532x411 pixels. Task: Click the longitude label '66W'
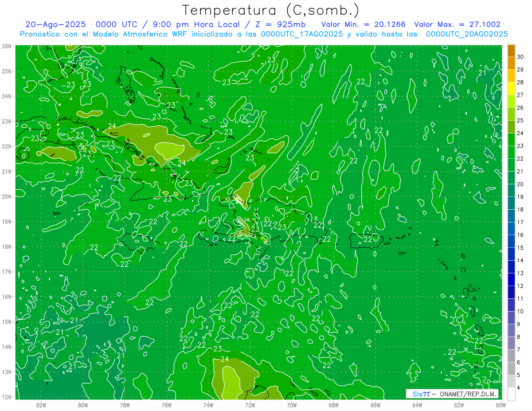pyautogui.click(x=376, y=405)
